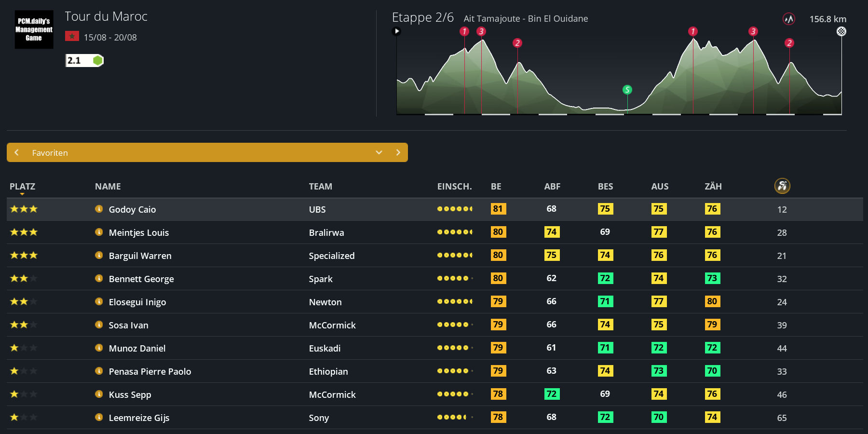868x434 pixels.
Task: Click the info icon beside Godoy Caio
Action: tap(99, 209)
